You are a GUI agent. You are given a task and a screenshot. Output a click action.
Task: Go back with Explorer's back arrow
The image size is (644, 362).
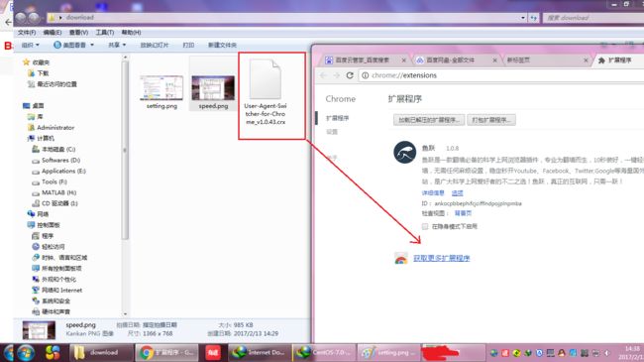pyautogui.click(x=21, y=17)
